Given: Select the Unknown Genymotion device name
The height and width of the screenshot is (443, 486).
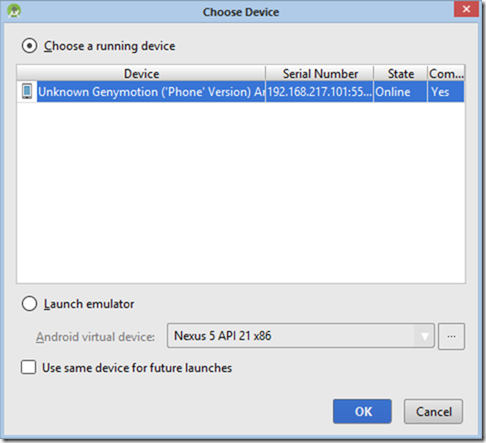Looking at the screenshot, I should [151, 92].
